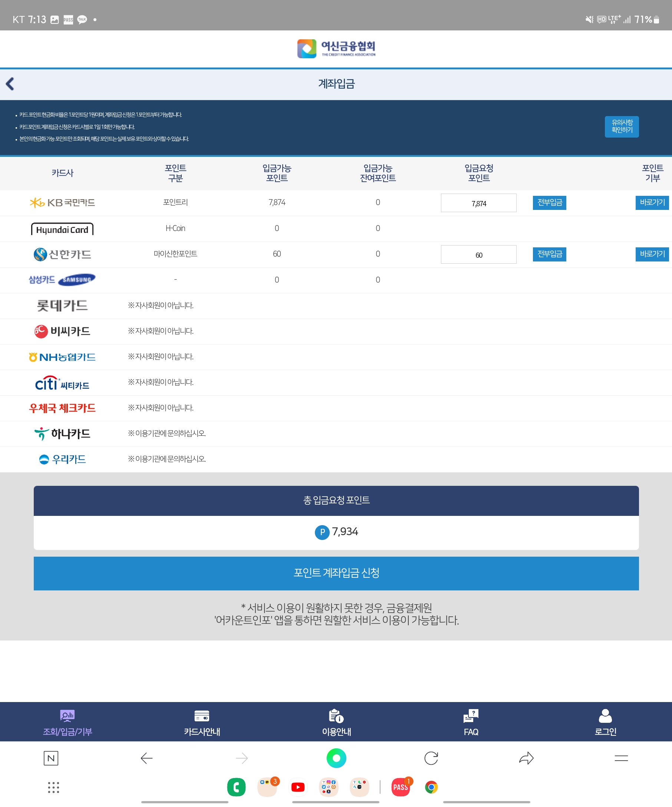Tap 우리카드 logo
This screenshot has height=807, width=672.
pyautogui.click(x=62, y=459)
